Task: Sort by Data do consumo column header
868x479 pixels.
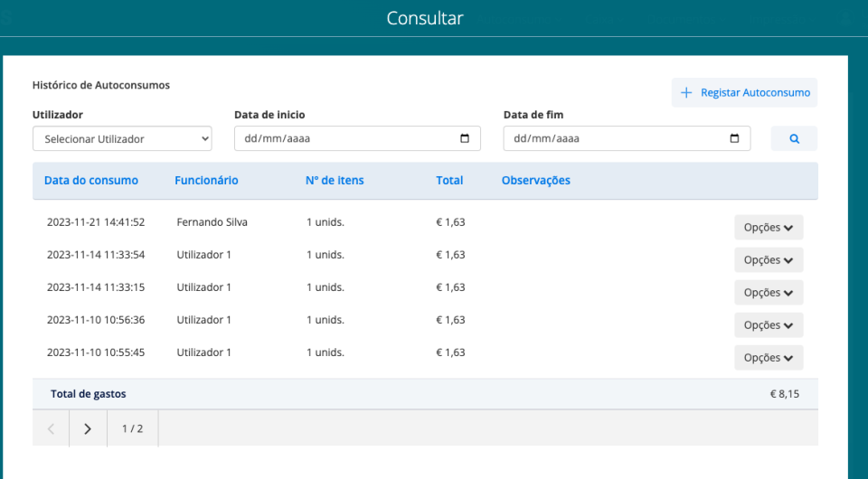Action: click(91, 181)
